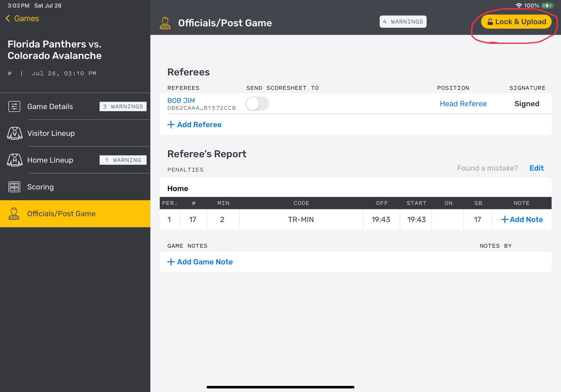The image size is (561, 392).
Task: Tap the plus icon beside Add Referee
Action: tap(171, 125)
